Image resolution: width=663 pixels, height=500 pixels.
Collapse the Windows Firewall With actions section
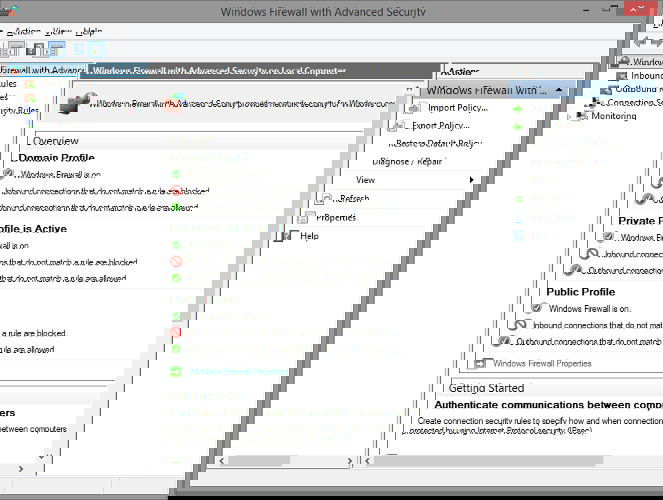coord(559,90)
